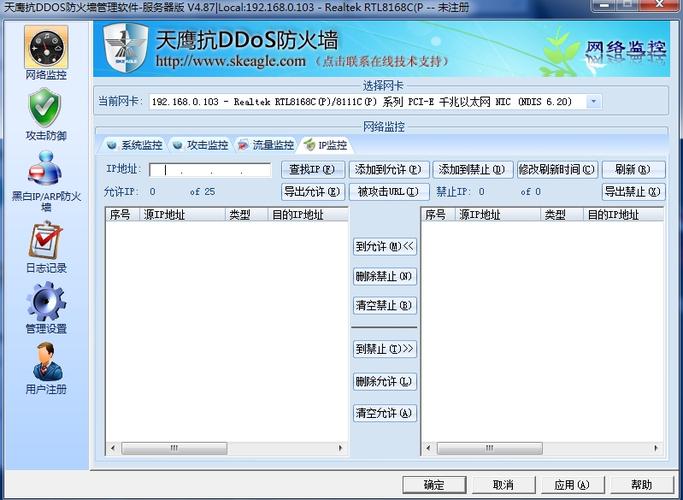Click 点击联系在线技术支持 link
Viewport: 683px width, 500px height.
382,61
